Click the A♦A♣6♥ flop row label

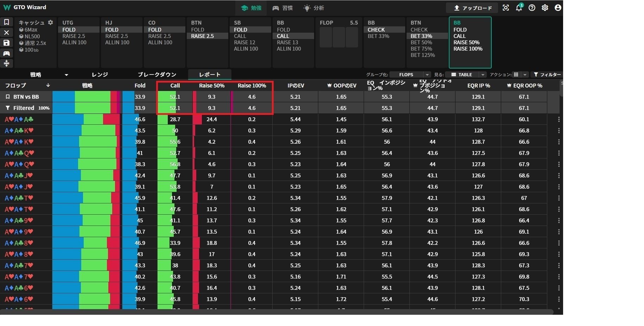coord(19,288)
